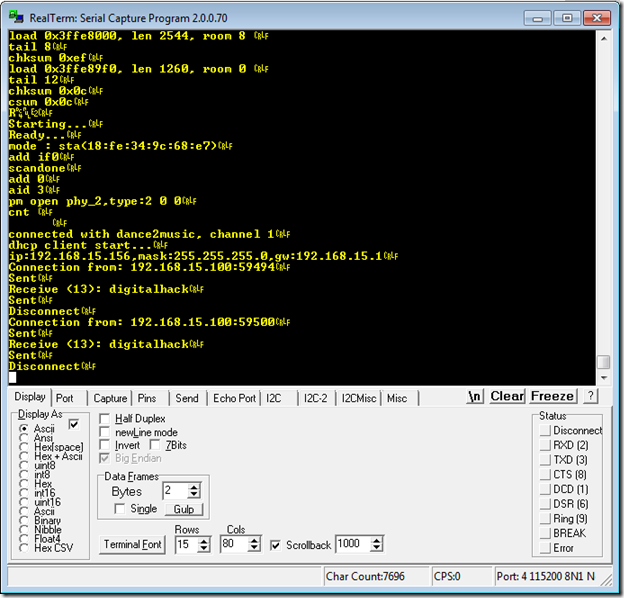Screen dimensions: 624x598
Task: Enable the 7Bits checkbox
Action: click(155, 445)
